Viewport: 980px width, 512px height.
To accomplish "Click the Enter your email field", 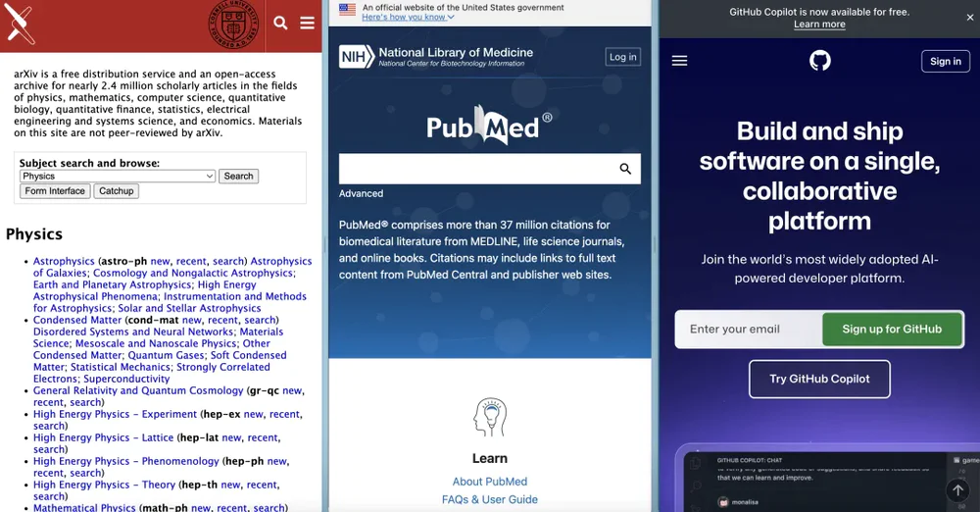I will (748, 330).
